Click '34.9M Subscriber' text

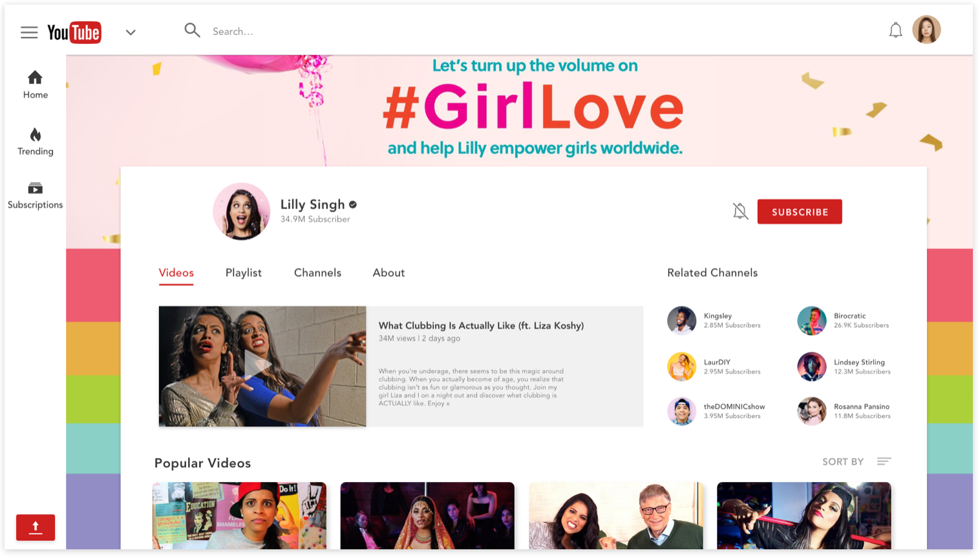[315, 219]
